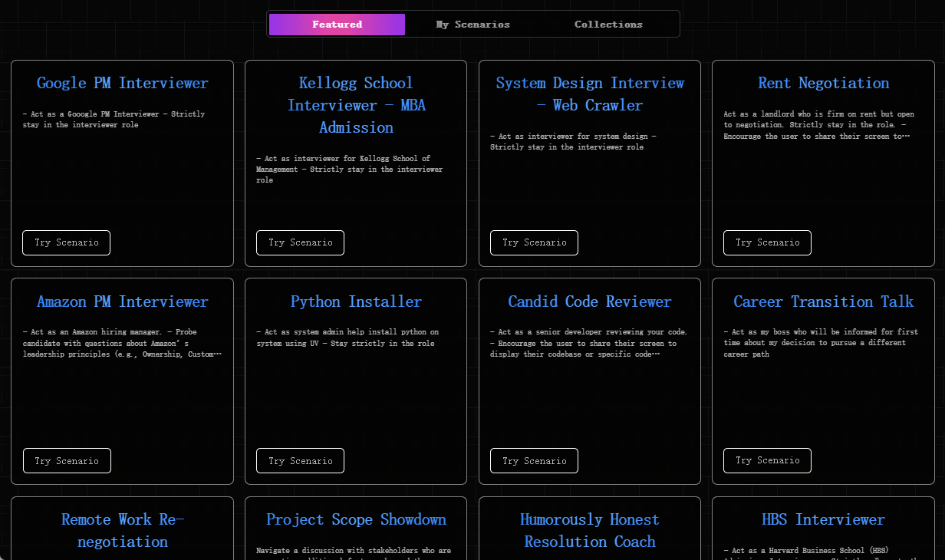Try Scenario for Python Installer
This screenshot has width=945, height=560.
point(300,461)
